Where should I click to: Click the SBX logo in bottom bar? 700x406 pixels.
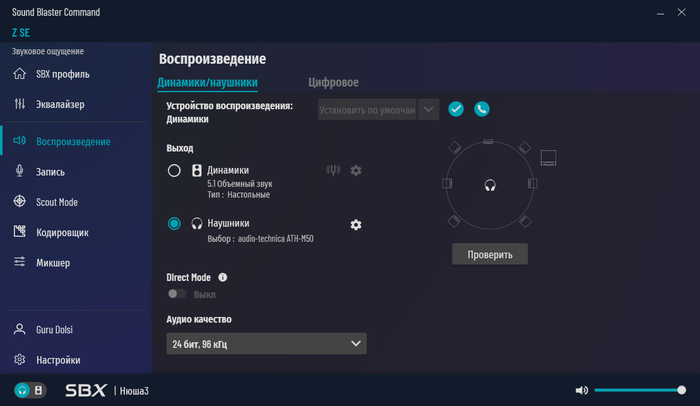point(86,390)
